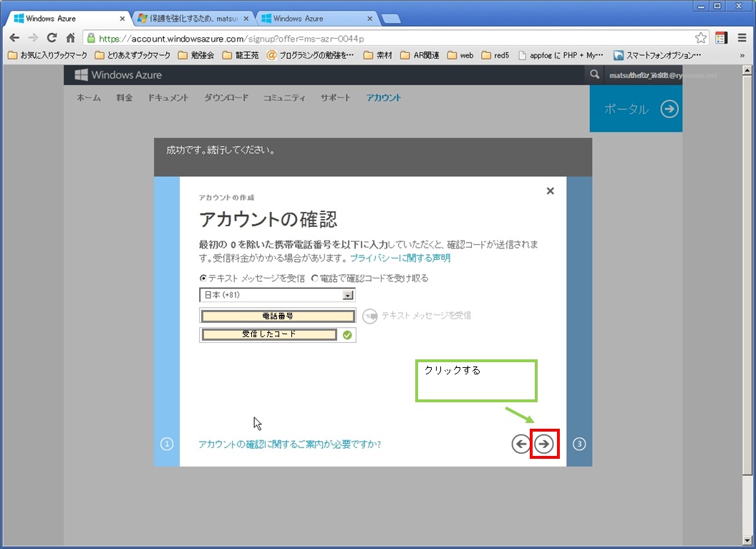Open the とりあえずブックマーク folder
The width and height of the screenshot is (756, 549).
[x=132, y=55]
